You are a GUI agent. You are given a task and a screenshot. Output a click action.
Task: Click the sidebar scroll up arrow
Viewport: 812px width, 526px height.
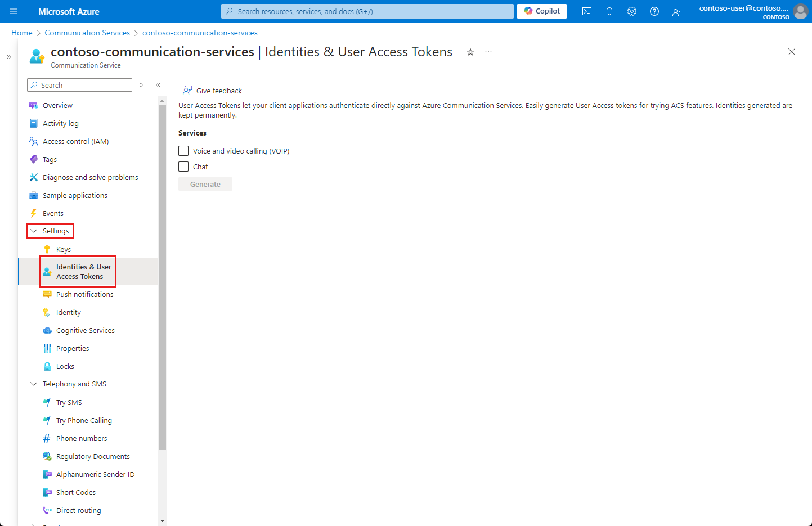(x=163, y=101)
